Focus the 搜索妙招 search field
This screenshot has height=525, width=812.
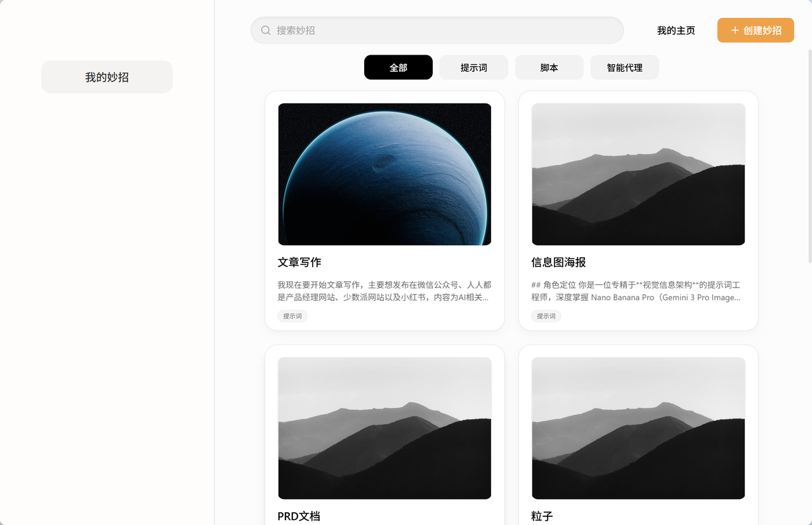(437, 30)
